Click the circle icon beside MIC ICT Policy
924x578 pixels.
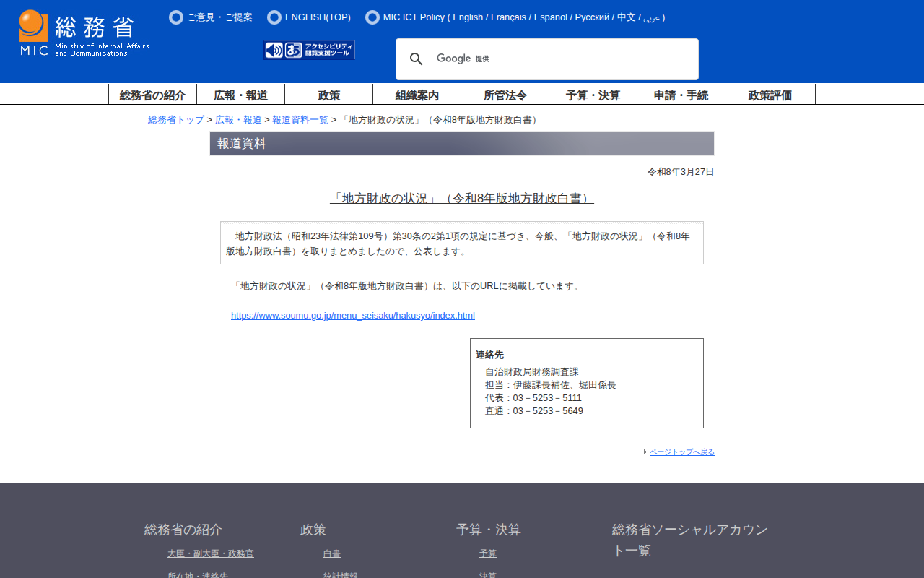(x=372, y=17)
